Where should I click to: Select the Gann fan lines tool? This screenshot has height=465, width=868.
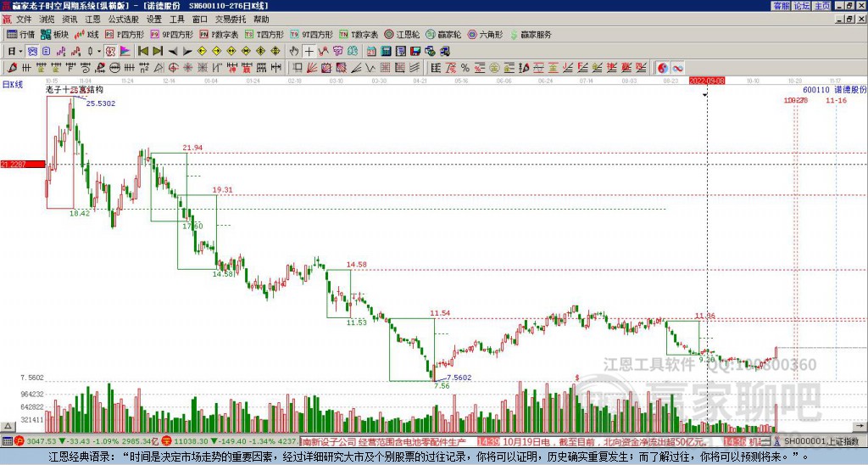pyautogui.click(x=312, y=68)
